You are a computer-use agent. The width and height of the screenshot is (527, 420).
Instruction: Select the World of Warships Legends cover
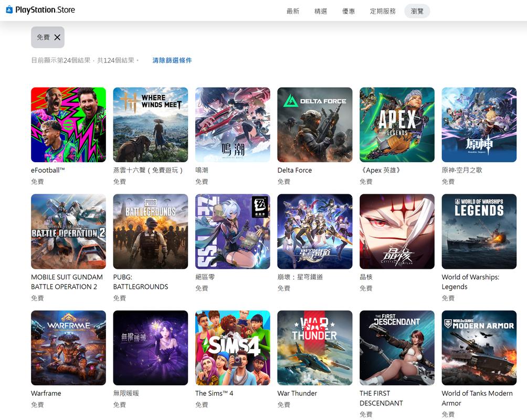pyautogui.click(x=479, y=232)
